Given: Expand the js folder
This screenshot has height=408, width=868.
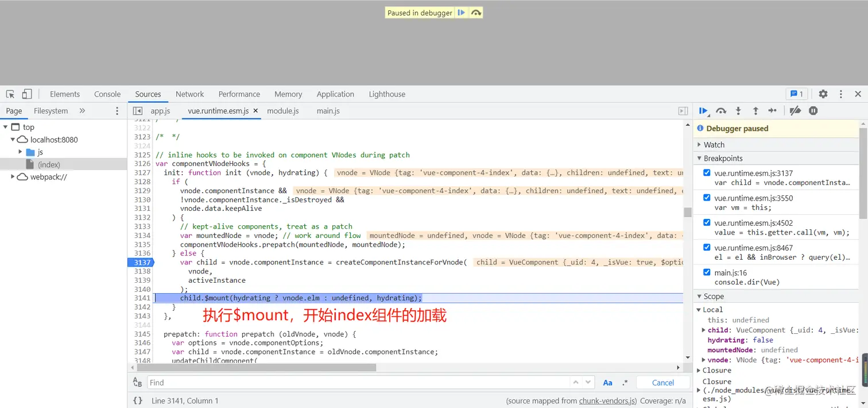Looking at the screenshot, I should 21,152.
